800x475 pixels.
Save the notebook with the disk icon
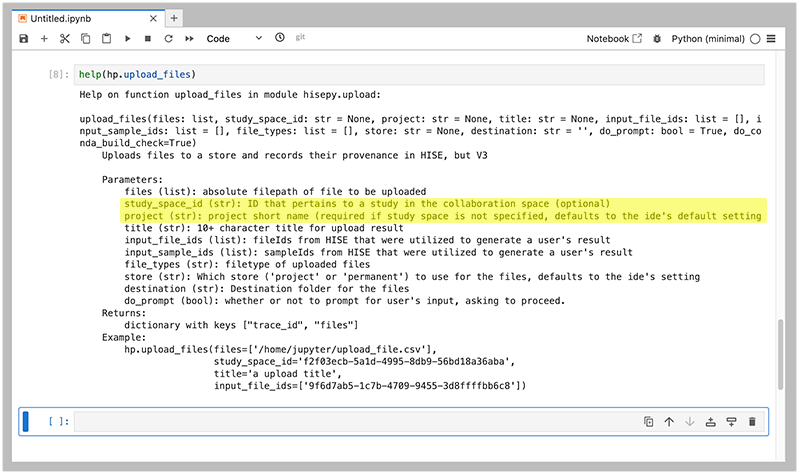(24, 39)
